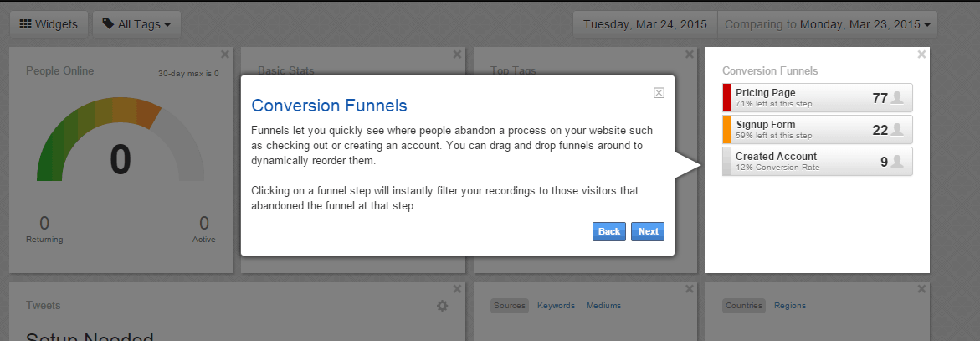Open the Tuesday, Mar 24, 2015 date picker
The width and height of the screenshot is (980, 341).
644,24
